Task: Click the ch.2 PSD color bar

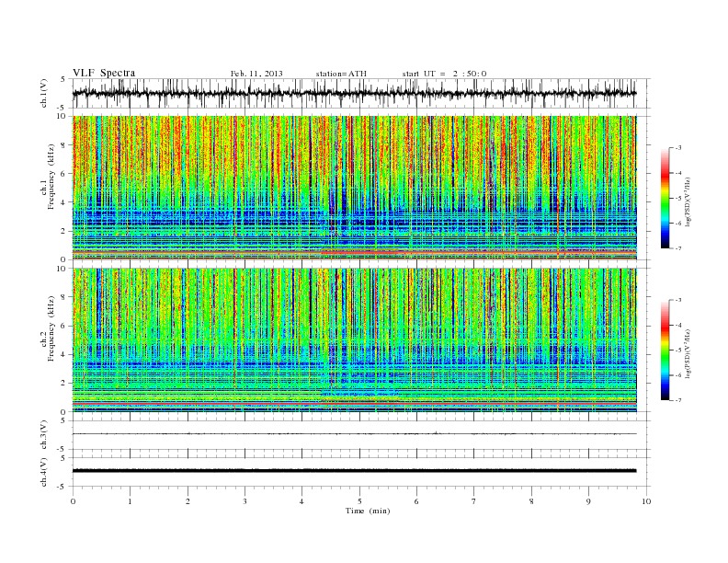Action: tap(665, 350)
